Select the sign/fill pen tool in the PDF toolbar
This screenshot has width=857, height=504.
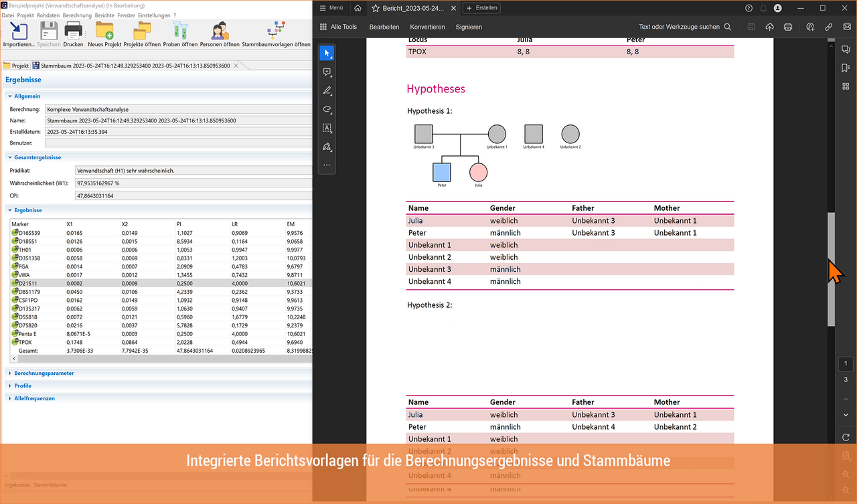click(x=327, y=146)
